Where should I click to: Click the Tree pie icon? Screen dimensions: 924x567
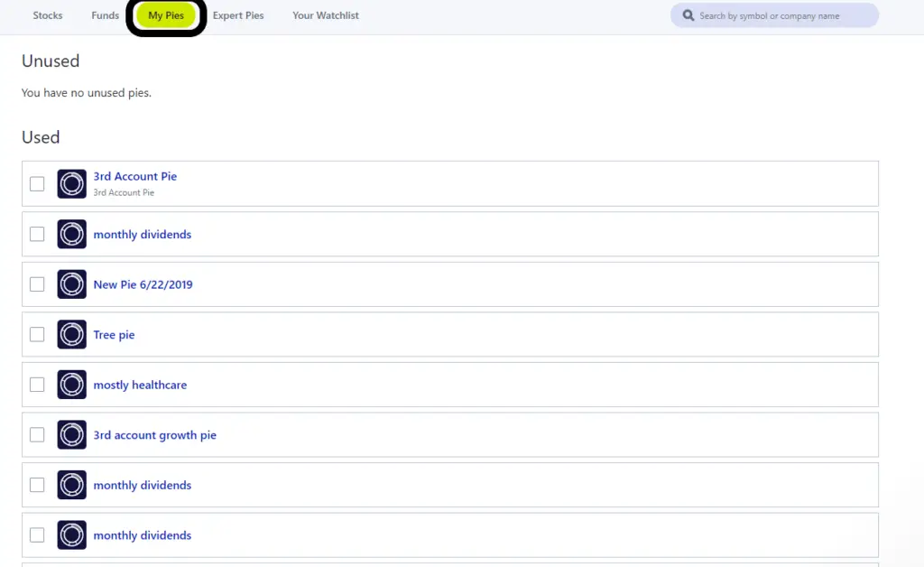(x=72, y=334)
